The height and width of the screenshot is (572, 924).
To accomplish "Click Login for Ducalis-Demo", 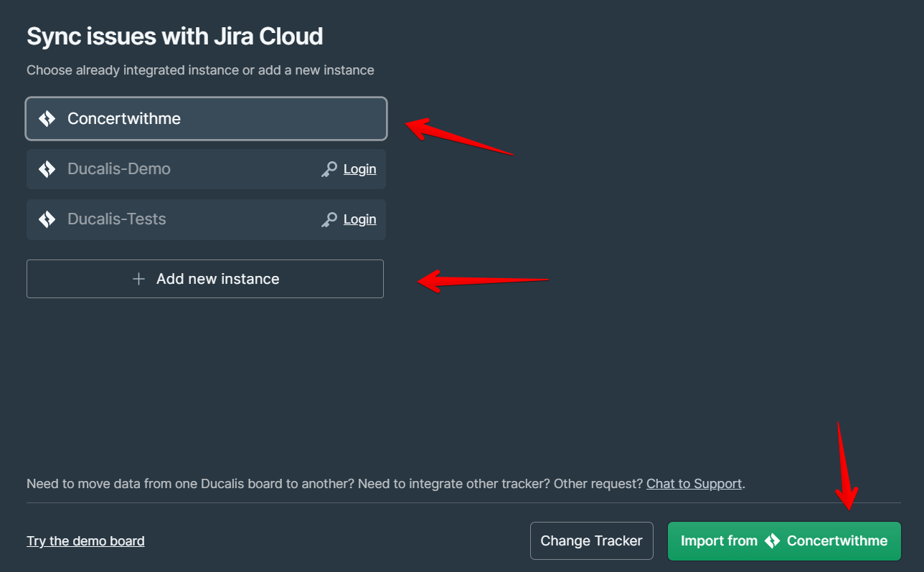I will point(359,168).
